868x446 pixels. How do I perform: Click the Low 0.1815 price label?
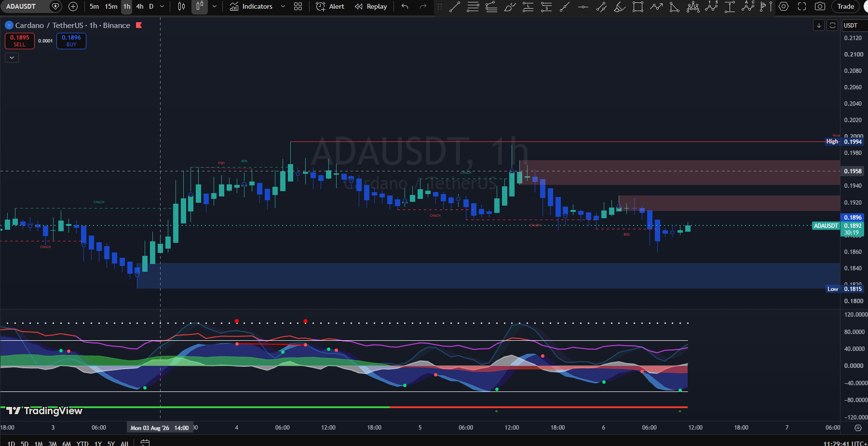point(845,289)
